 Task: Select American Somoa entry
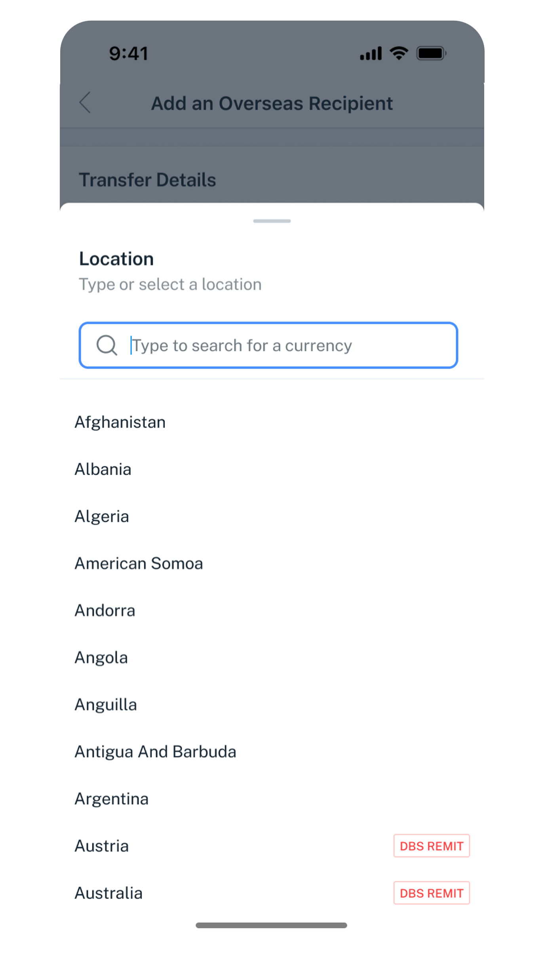pos(139,564)
